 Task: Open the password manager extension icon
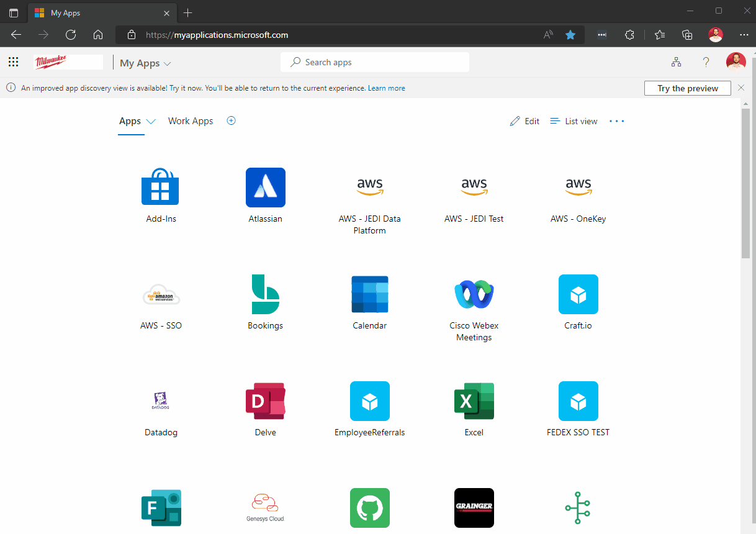tap(601, 35)
